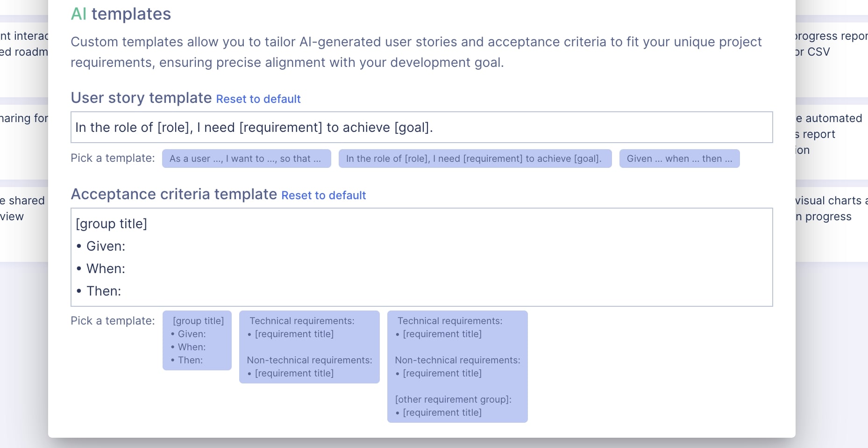The width and height of the screenshot is (868, 448).
Task: Choose the [group title] Given/When/Then criteria template
Action: (197, 340)
